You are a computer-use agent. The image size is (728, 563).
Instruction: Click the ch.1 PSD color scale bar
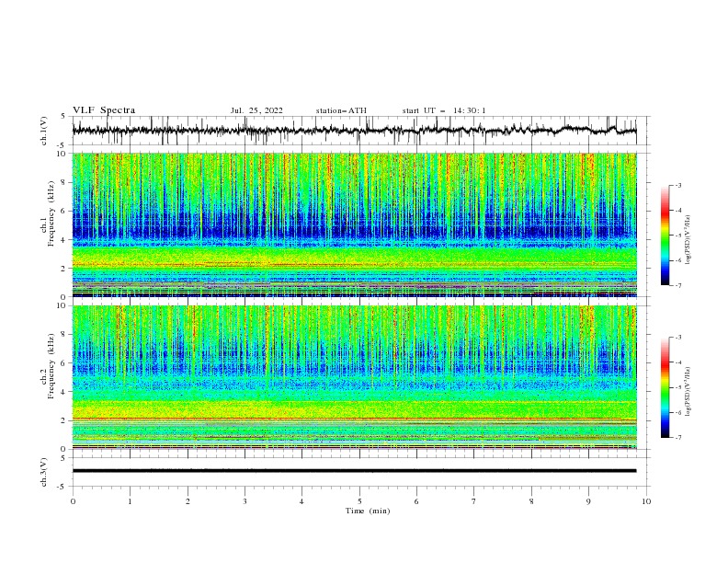665,236
